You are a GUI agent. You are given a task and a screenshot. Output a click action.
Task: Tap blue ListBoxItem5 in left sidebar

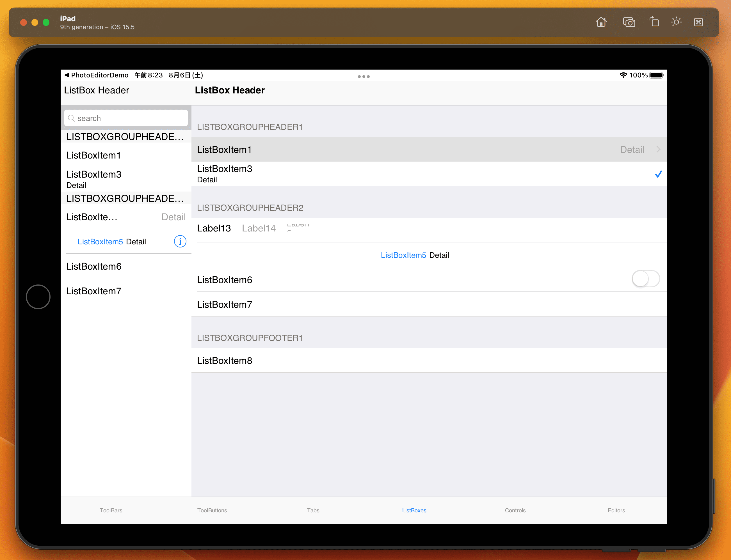(x=100, y=242)
